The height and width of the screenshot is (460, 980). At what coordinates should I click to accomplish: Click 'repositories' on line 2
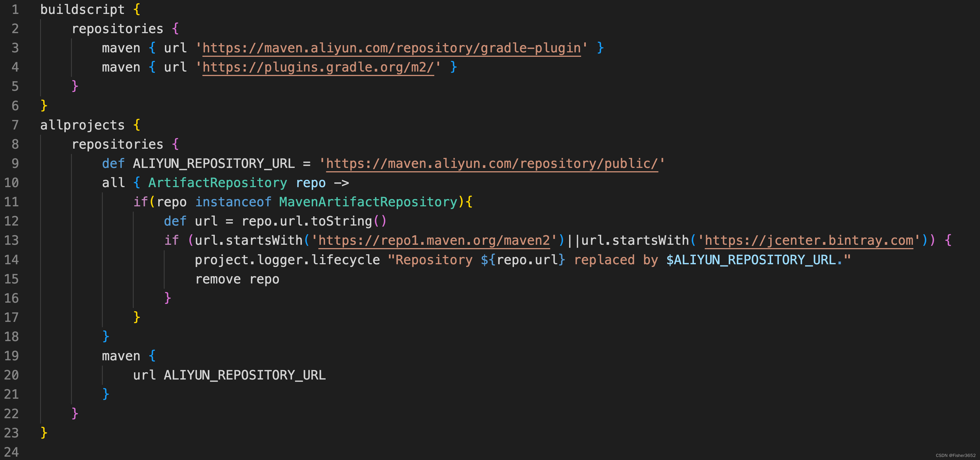pos(118,29)
